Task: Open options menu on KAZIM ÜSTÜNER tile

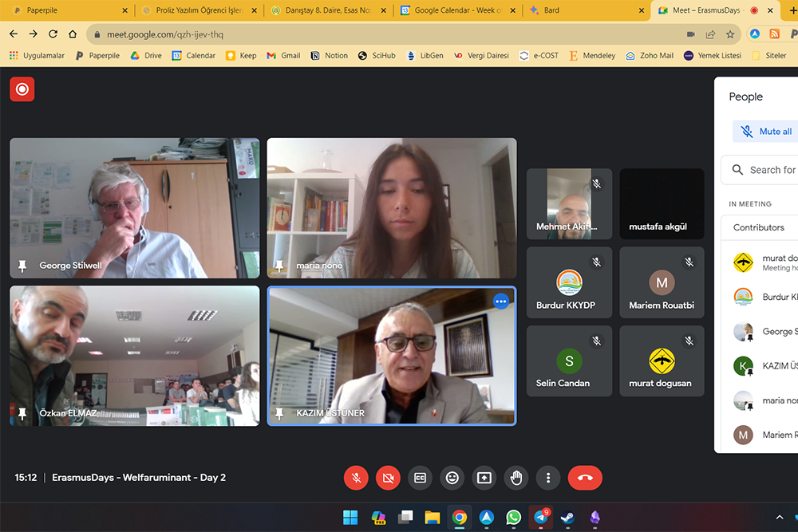Action: (x=500, y=301)
